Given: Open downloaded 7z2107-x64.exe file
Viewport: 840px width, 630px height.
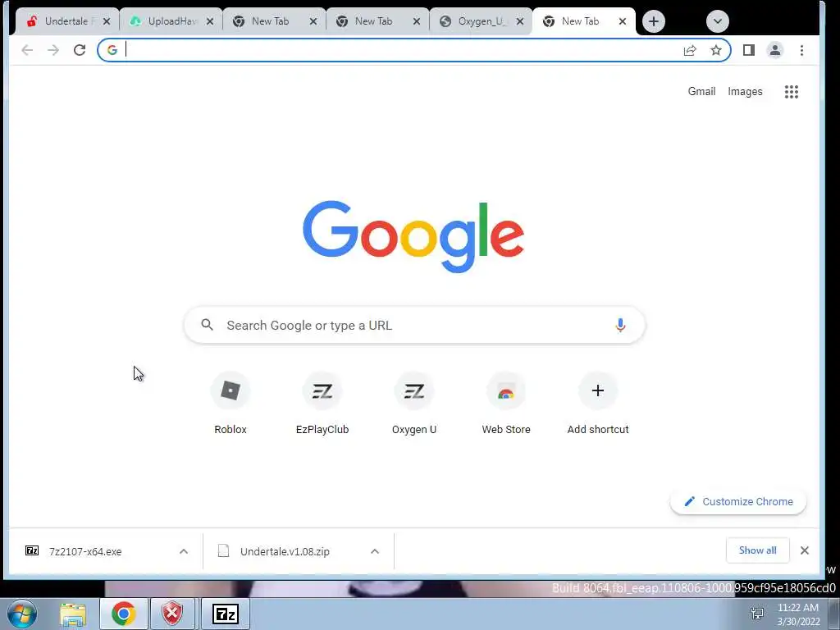Looking at the screenshot, I should pos(85,551).
